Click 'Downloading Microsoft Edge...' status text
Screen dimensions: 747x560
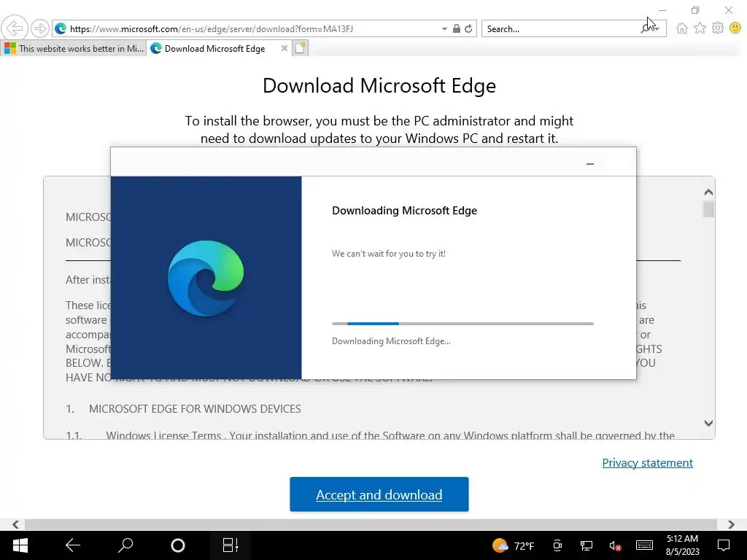pos(391,341)
